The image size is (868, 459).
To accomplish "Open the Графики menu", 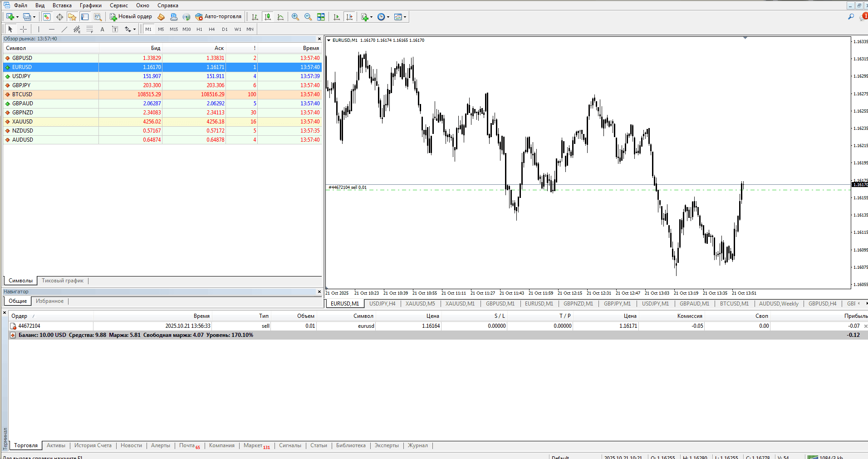I will [91, 5].
